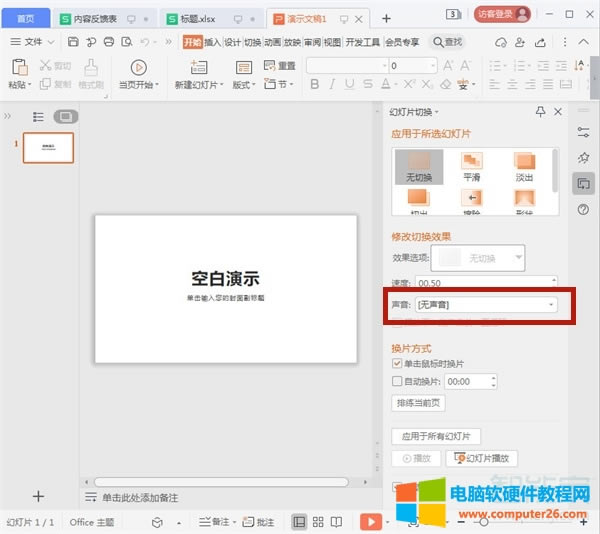The height and width of the screenshot is (534, 600).
Task: Toggle 单击鼠标时换片 checkbox
Action: (397, 363)
